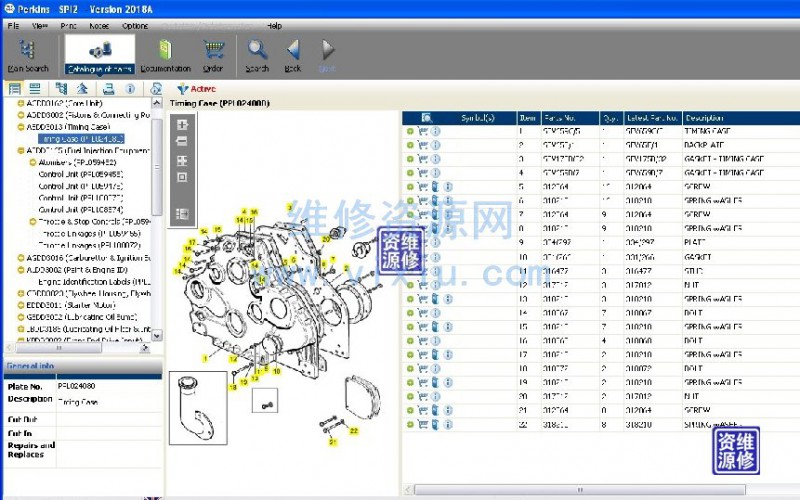Click the up-level arrows icon in small toolbar
This screenshot has width=800, height=500.
click(83, 89)
